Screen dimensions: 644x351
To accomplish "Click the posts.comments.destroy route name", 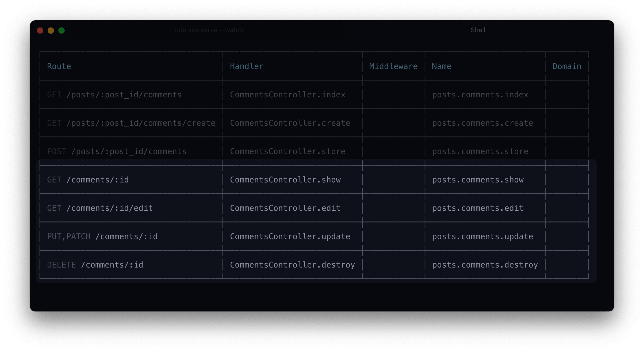I will coord(485,265).
